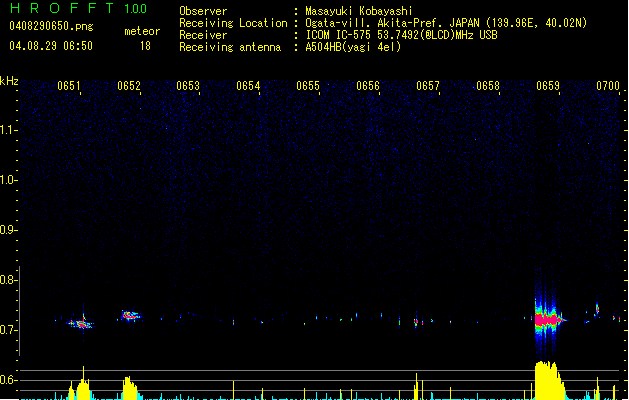Screen dimensions: 629x400
Task: Click the 1.1 kHz axis label
Action: (8, 130)
